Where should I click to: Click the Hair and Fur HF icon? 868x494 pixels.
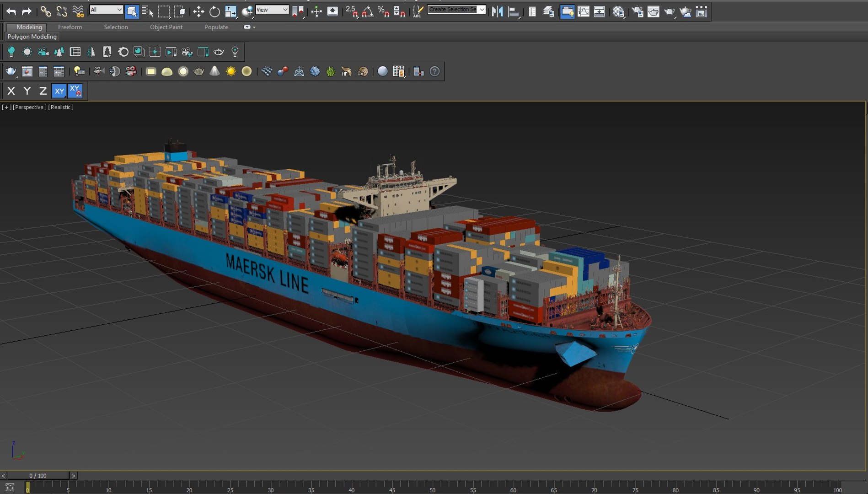346,71
